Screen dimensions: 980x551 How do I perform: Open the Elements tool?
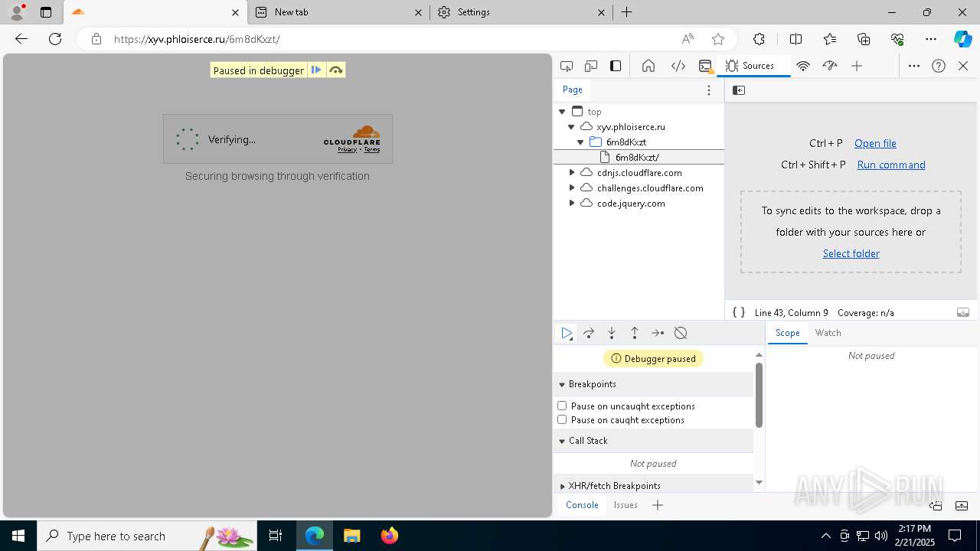tap(678, 66)
